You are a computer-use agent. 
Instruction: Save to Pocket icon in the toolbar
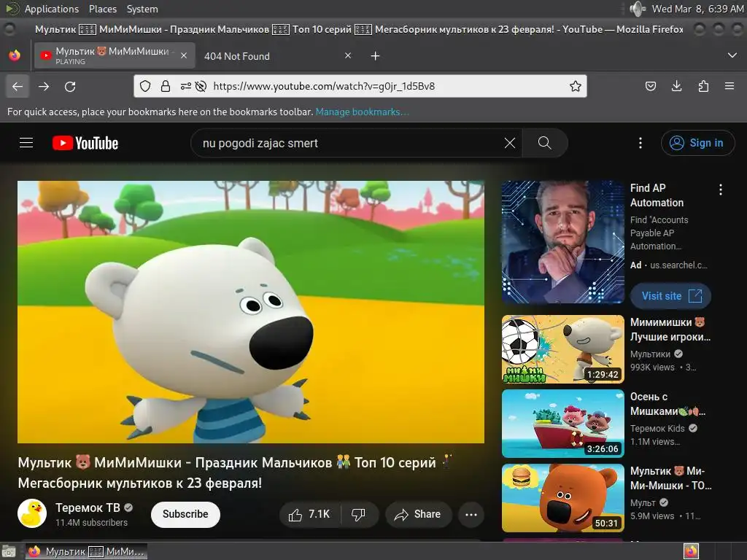pyautogui.click(x=650, y=86)
